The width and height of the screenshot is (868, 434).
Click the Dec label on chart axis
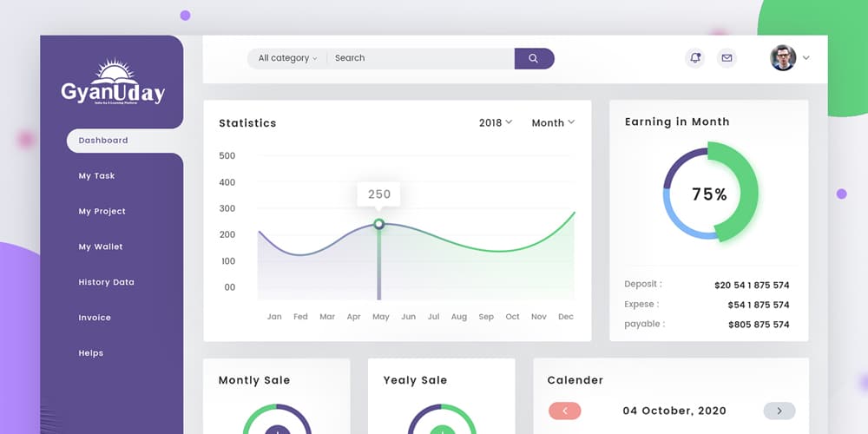(x=566, y=317)
